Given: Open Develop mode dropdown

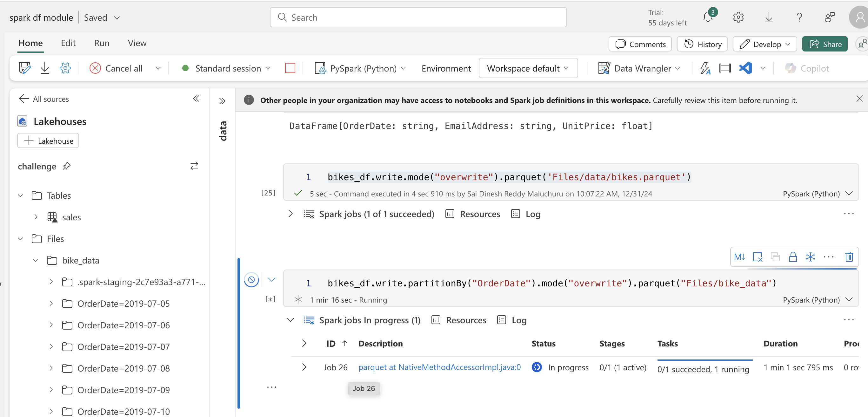Looking at the screenshot, I should point(764,44).
